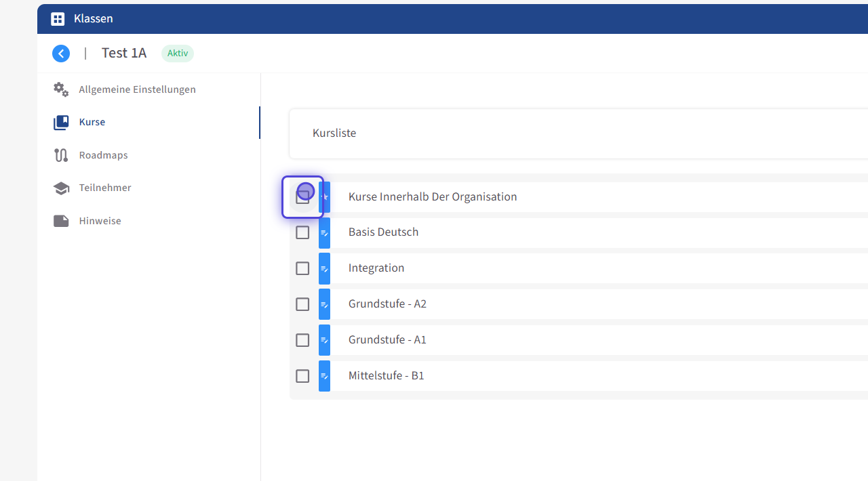Click the Roadmaps route icon
Image resolution: width=868 pixels, height=481 pixels.
click(61, 155)
